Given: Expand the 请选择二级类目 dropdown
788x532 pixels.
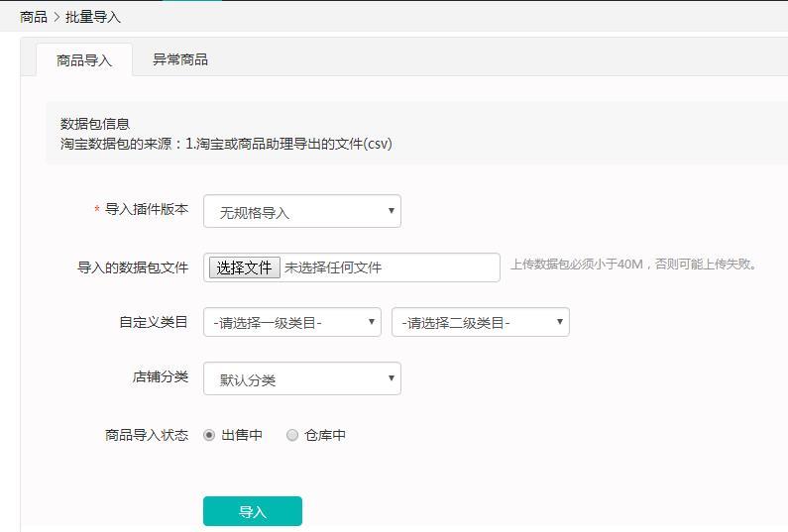Looking at the screenshot, I should pos(481,322).
